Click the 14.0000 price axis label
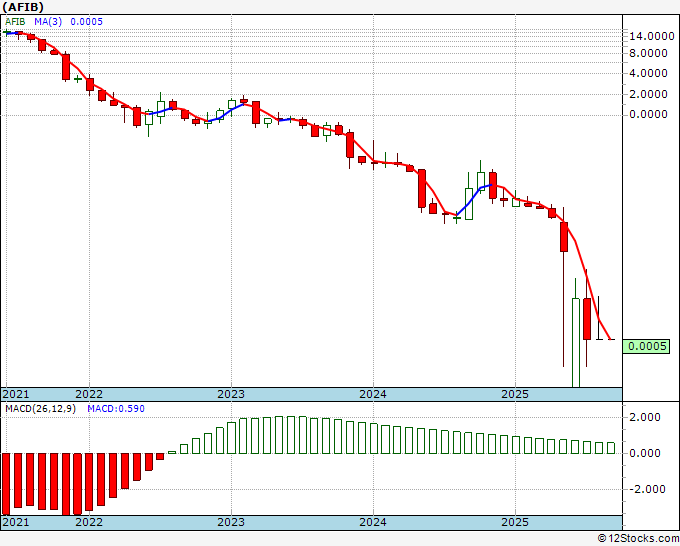680x546 pixels. click(x=652, y=36)
